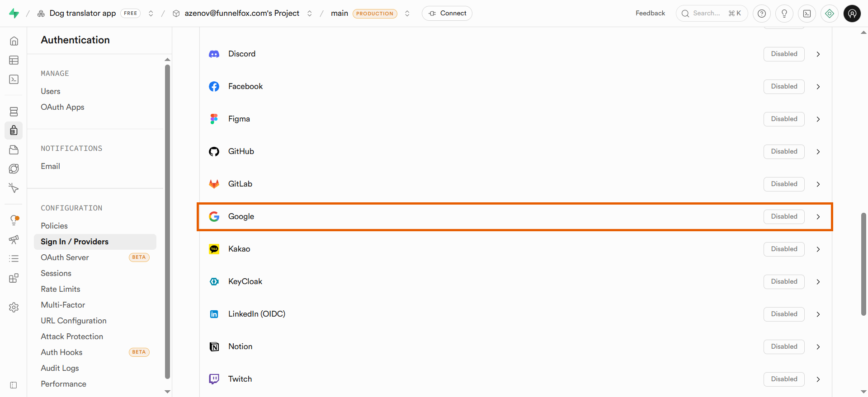Open the AI assistant diamond icon

click(830, 14)
